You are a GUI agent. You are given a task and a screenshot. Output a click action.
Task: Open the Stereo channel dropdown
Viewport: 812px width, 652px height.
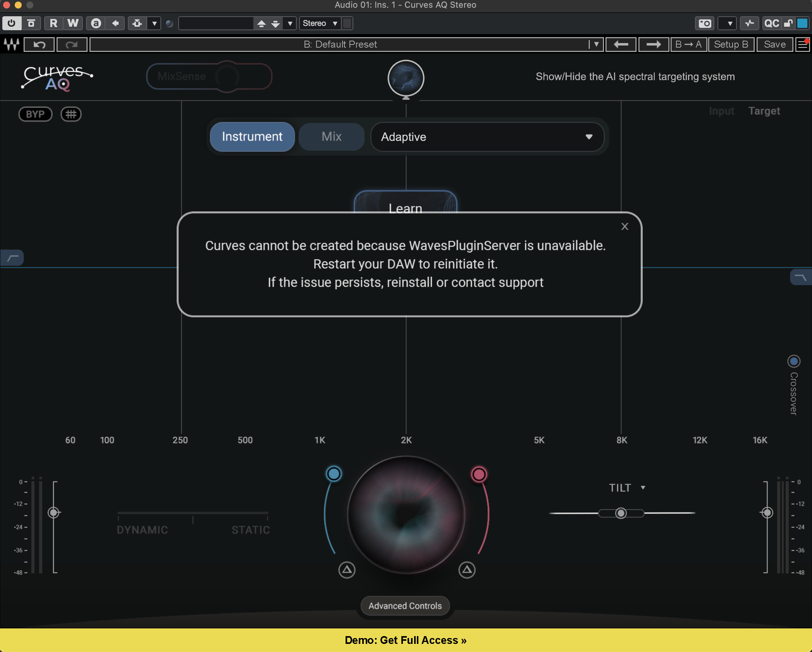tap(320, 23)
